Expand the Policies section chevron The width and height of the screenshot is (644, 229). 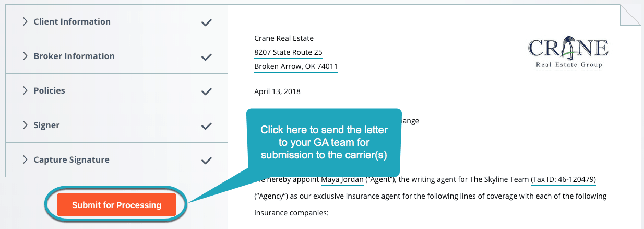click(x=25, y=91)
